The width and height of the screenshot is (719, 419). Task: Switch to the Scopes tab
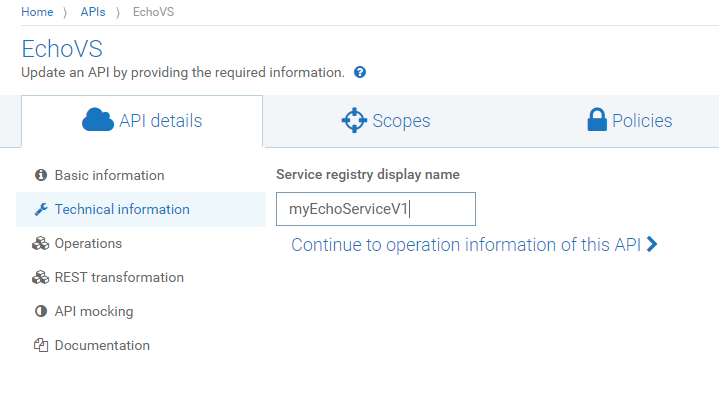click(x=386, y=121)
